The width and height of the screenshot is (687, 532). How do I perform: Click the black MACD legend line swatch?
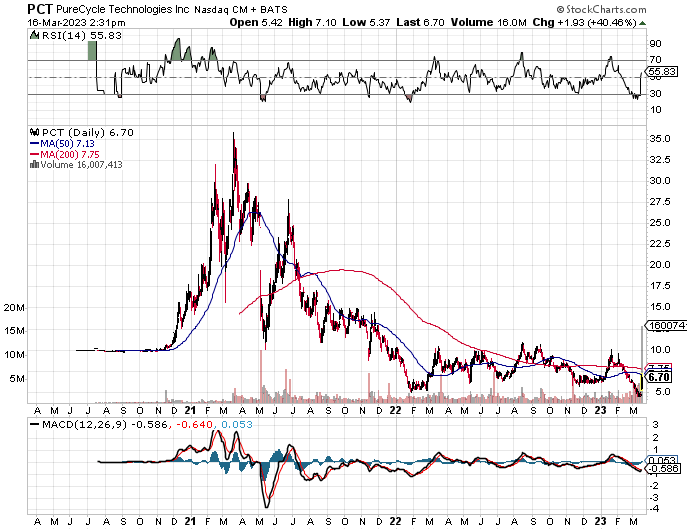(35, 425)
